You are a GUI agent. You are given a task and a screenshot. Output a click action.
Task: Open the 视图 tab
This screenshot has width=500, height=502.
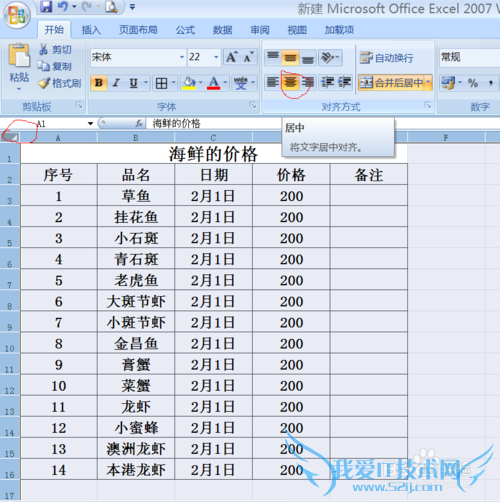[297, 30]
